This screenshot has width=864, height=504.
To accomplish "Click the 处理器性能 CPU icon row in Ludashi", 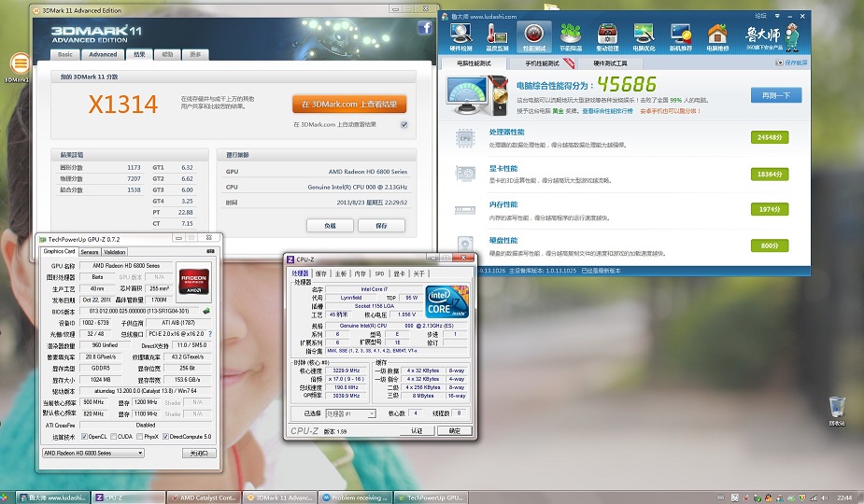I will click(465, 138).
